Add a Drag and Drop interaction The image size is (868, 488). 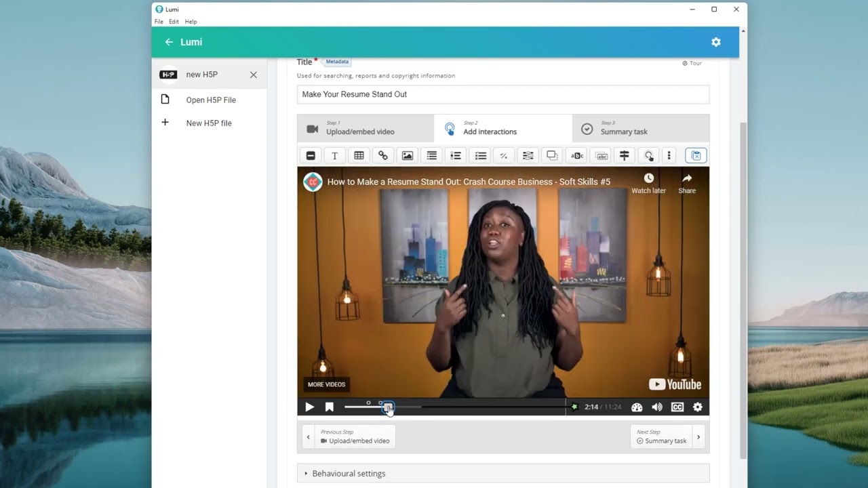click(552, 156)
